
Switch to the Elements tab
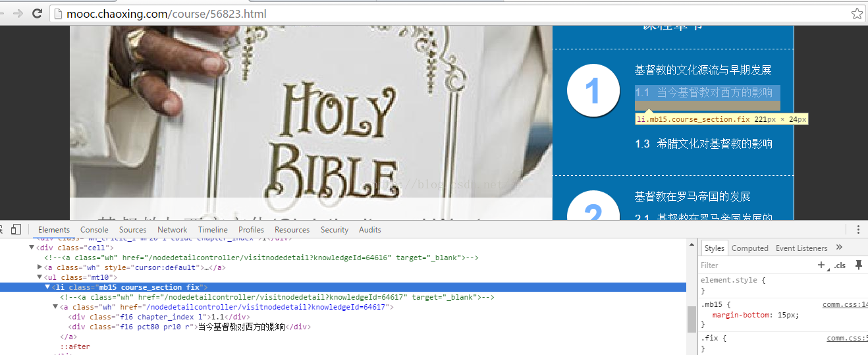click(54, 230)
